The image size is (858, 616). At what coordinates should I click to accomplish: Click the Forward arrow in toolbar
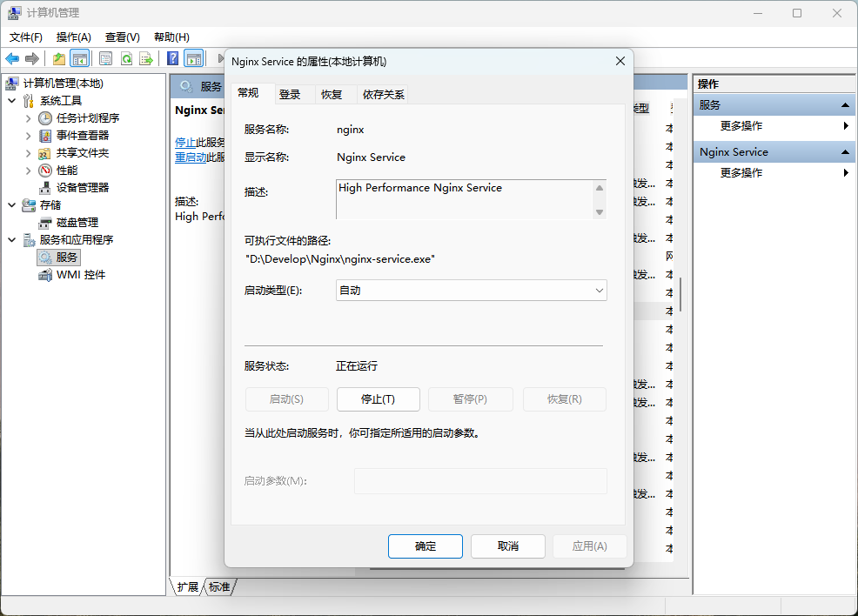point(32,58)
